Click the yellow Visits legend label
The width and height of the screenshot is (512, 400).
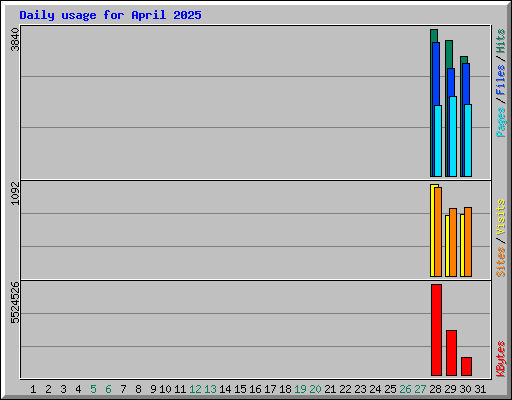pos(500,217)
